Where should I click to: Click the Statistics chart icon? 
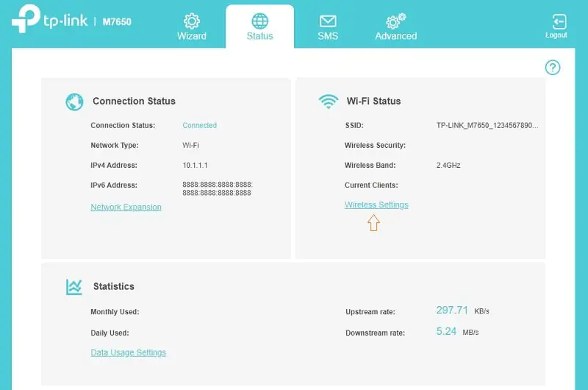pos(74,287)
